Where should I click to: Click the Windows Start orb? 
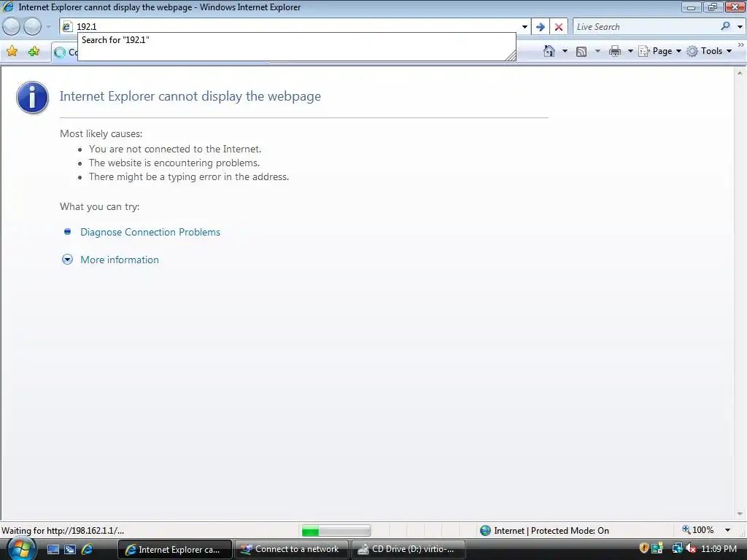[21, 549]
